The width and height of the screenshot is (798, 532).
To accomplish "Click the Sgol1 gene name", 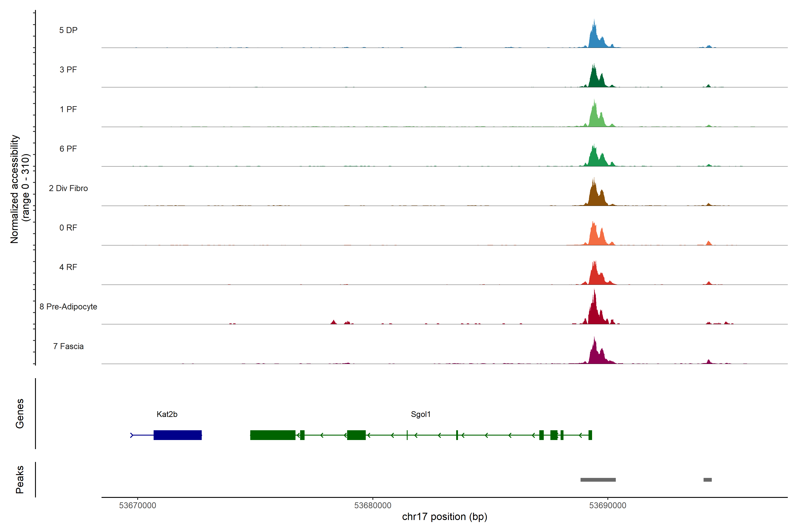I will pos(420,414).
